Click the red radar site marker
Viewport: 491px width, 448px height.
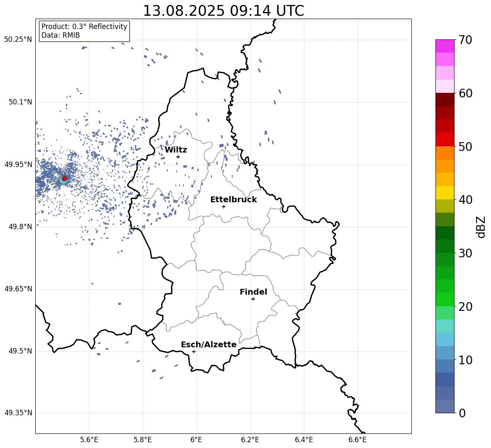pyautogui.click(x=64, y=179)
